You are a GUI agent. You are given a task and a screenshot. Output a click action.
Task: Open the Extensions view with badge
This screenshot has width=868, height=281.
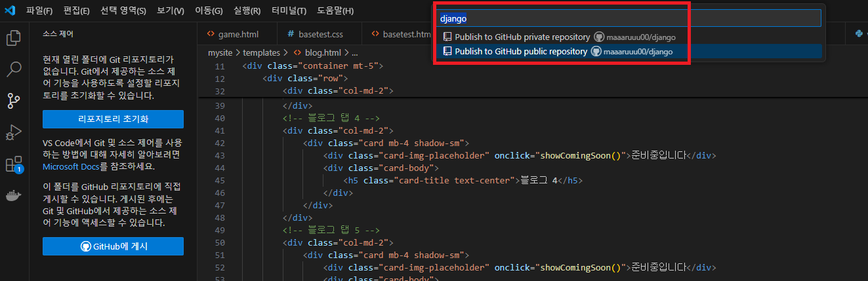(14, 164)
